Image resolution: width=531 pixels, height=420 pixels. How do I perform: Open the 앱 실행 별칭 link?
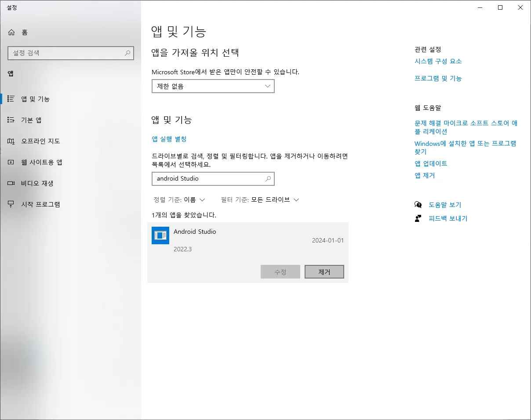click(169, 139)
